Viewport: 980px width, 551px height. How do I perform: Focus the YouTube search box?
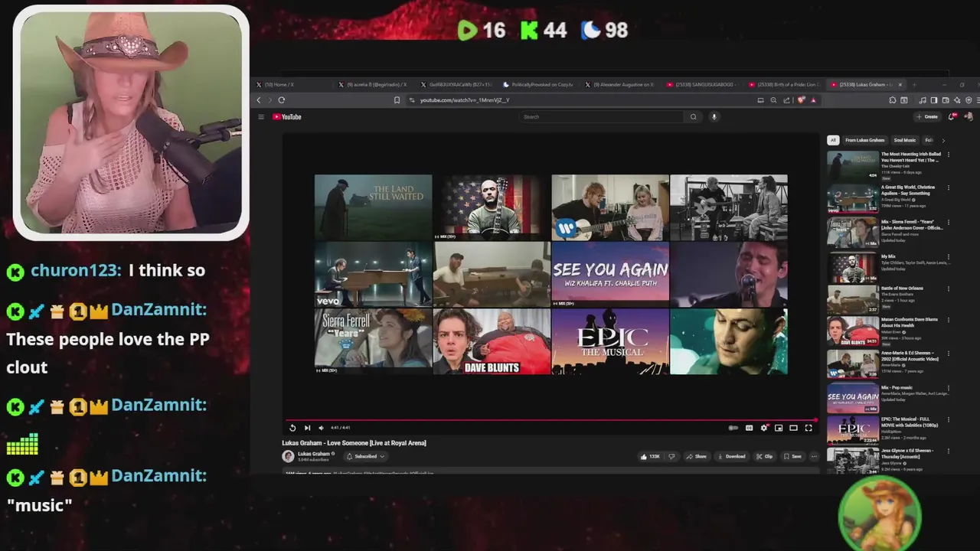[x=601, y=117]
